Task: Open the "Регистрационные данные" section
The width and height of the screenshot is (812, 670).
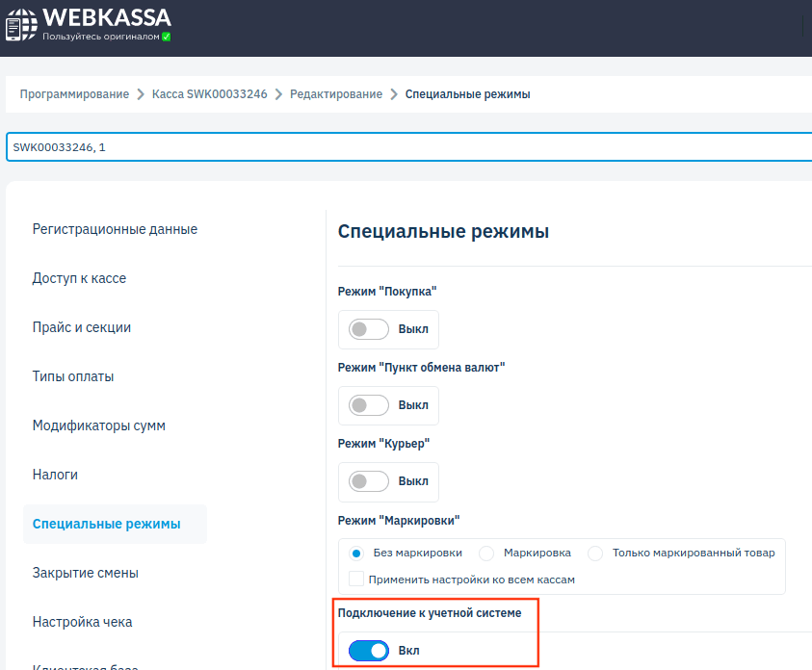Action: 115,229
